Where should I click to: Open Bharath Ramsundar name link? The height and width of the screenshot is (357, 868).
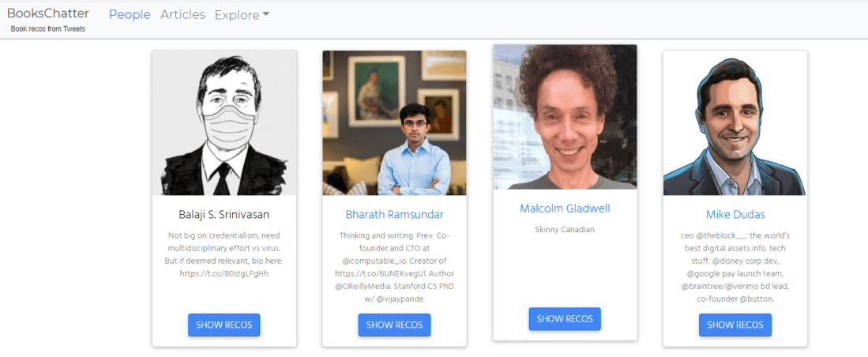[394, 215]
